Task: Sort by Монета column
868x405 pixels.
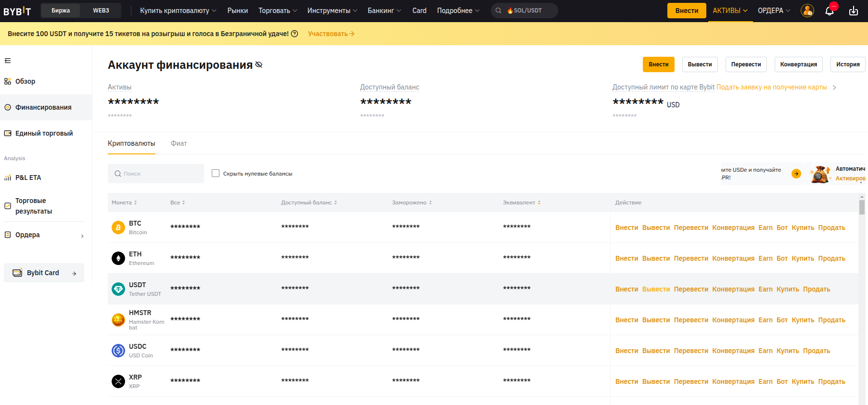Action: [x=124, y=202]
